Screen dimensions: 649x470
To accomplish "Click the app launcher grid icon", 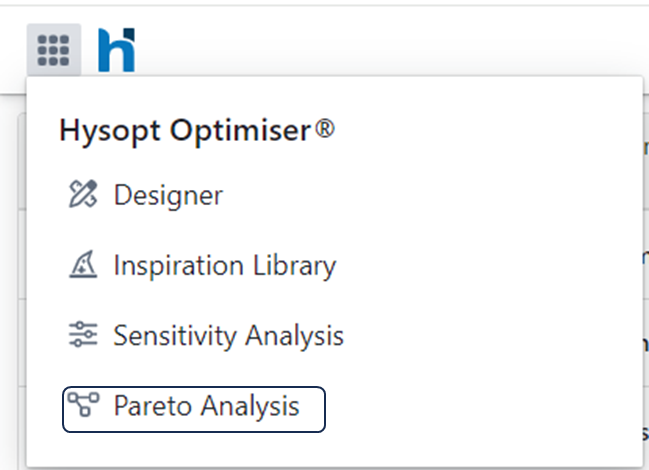I will pos(53,49).
